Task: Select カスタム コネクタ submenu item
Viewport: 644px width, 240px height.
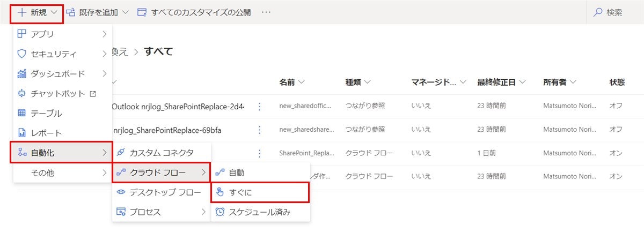Action: [161, 153]
